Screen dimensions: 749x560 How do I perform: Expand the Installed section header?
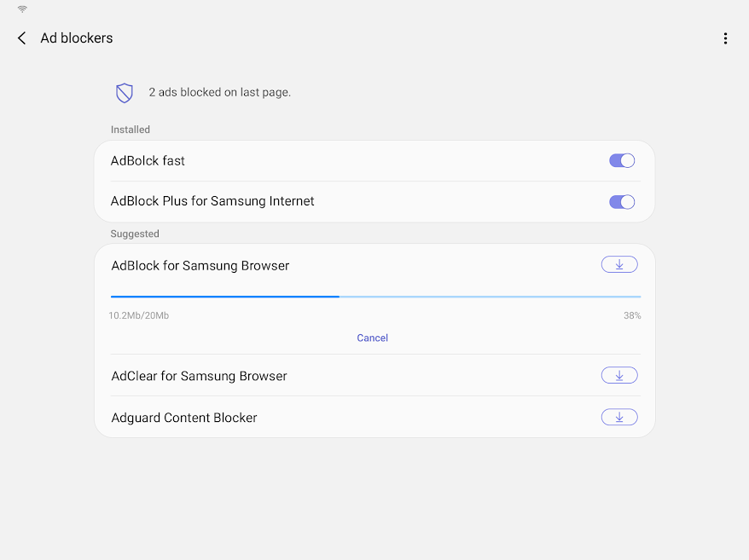click(x=130, y=129)
